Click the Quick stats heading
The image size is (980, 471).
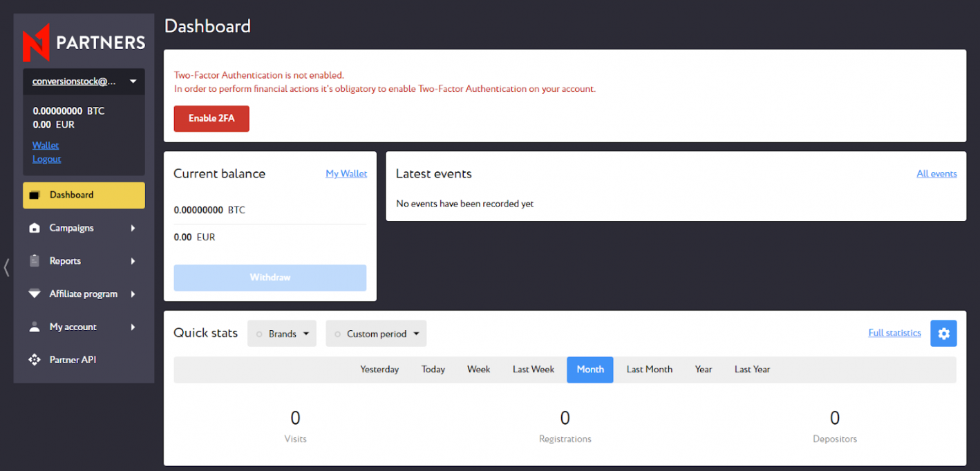pyautogui.click(x=205, y=333)
